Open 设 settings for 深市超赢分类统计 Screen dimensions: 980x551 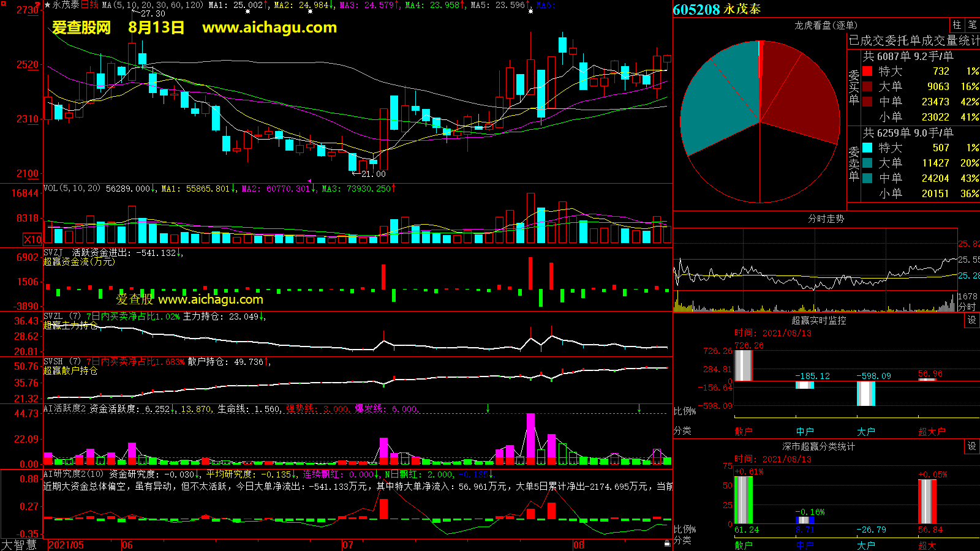pos(972,446)
